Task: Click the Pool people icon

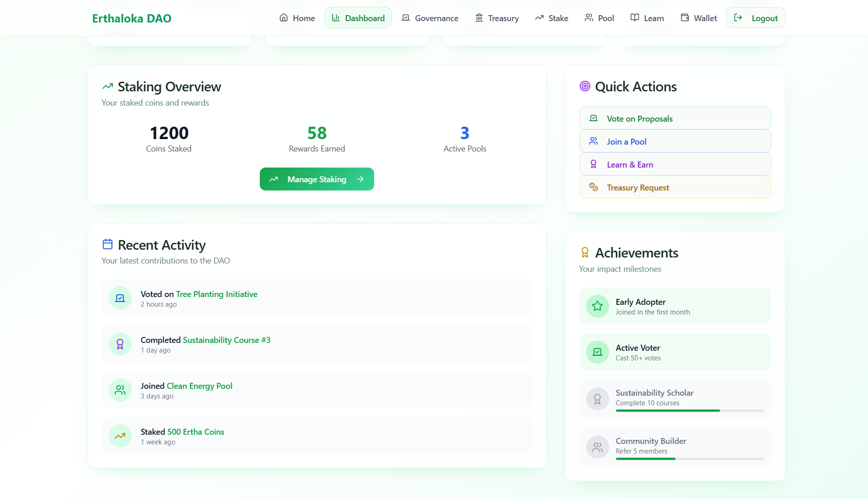Action: [589, 18]
